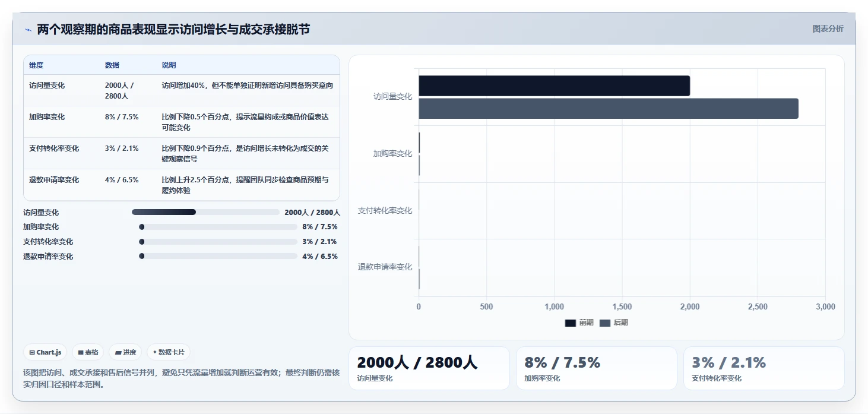Toggle the 后期 legend swatch
The image size is (868, 414).
pyautogui.click(x=605, y=323)
